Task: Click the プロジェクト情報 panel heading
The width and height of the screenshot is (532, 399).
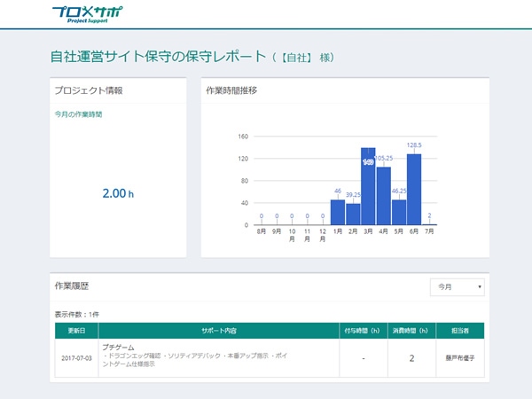Action: pos(89,90)
